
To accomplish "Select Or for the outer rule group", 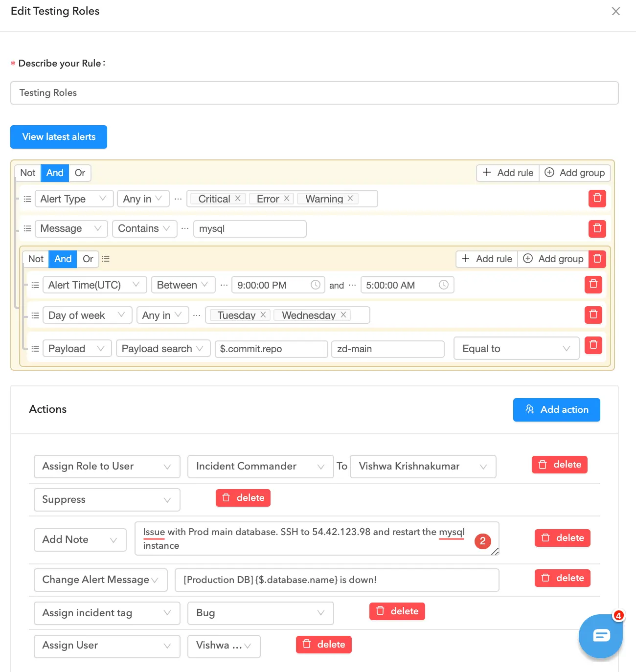I will pos(80,173).
